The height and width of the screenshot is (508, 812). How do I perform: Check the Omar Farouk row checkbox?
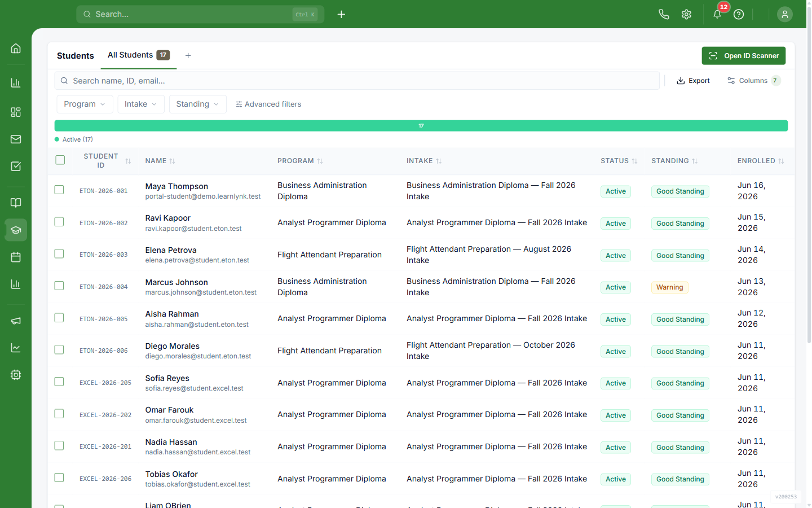[59, 414]
